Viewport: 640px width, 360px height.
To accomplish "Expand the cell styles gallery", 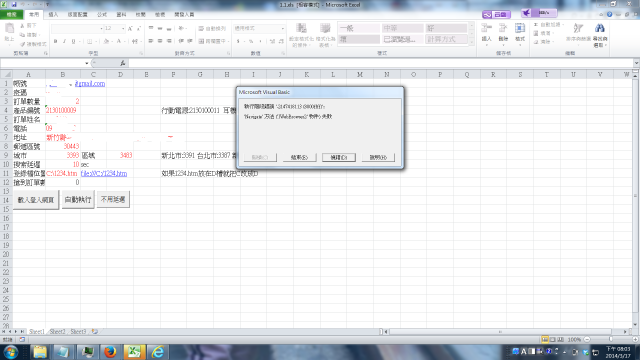I will click(472, 42).
